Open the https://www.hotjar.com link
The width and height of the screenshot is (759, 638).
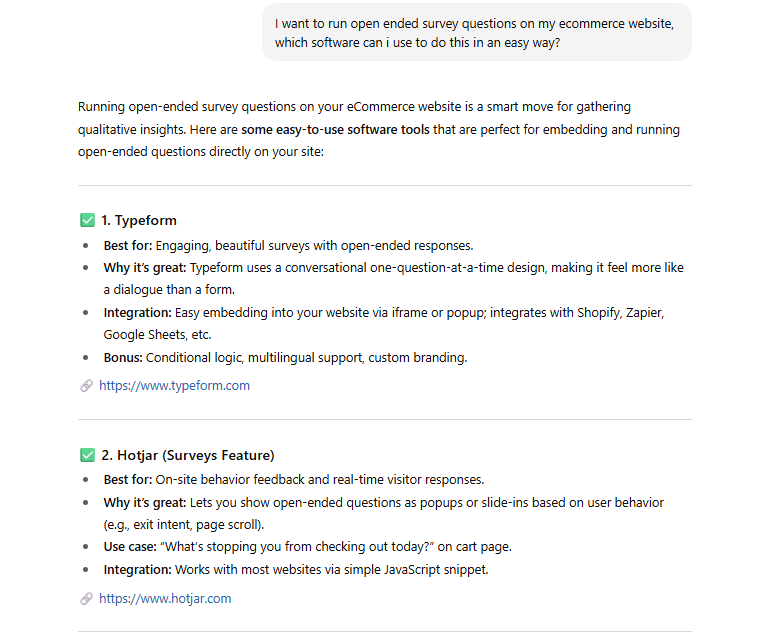165,599
